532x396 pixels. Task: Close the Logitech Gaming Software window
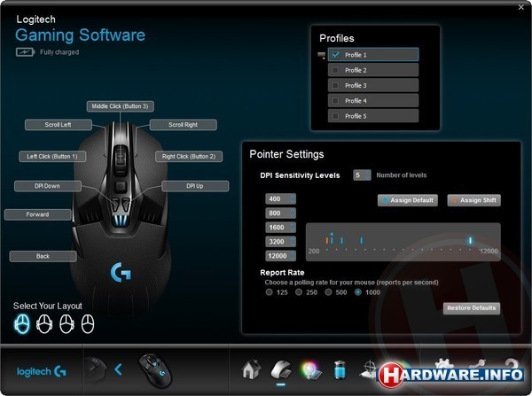tap(521, 7)
